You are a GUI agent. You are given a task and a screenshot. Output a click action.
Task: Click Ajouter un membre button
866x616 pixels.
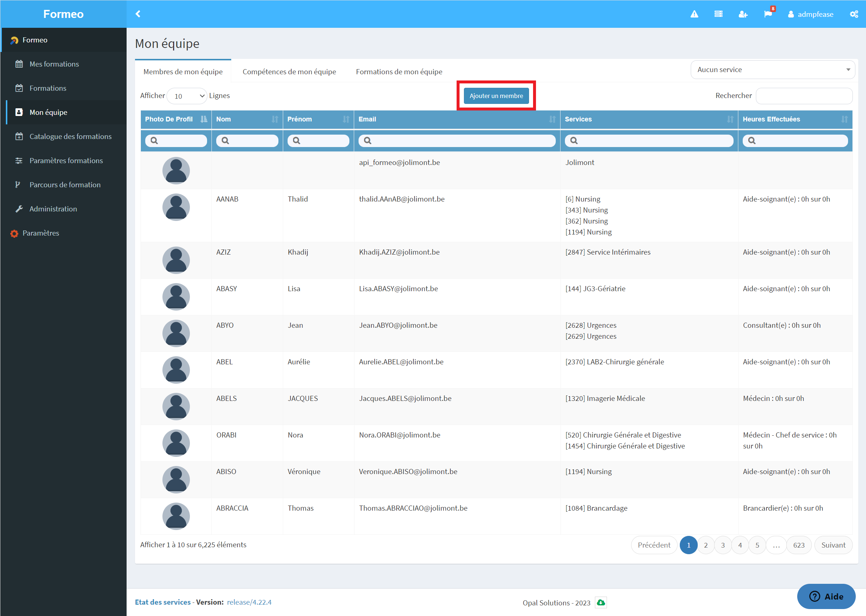(x=496, y=96)
